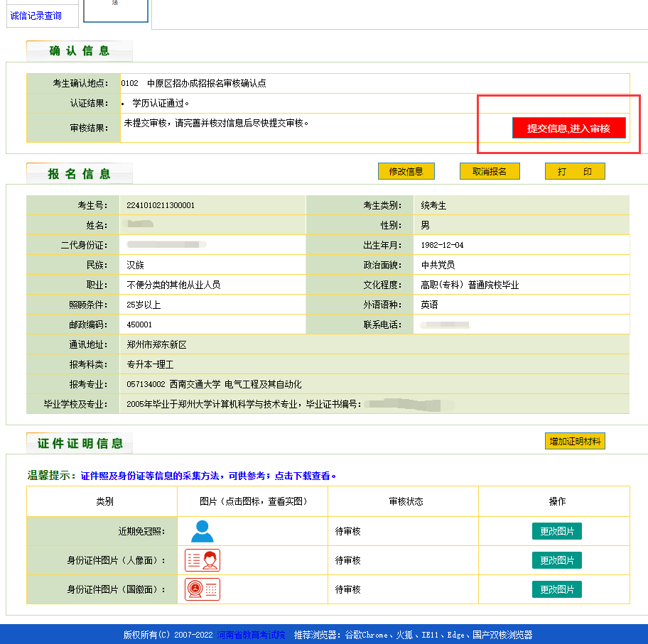Open the 点击下载查看 tip link
The height and width of the screenshot is (644, 648).
click(x=306, y=476)
